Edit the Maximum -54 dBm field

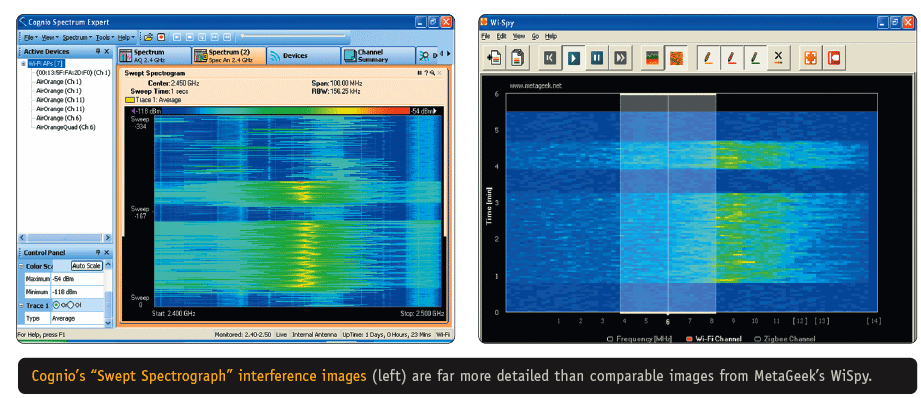[x=78, y=279]
